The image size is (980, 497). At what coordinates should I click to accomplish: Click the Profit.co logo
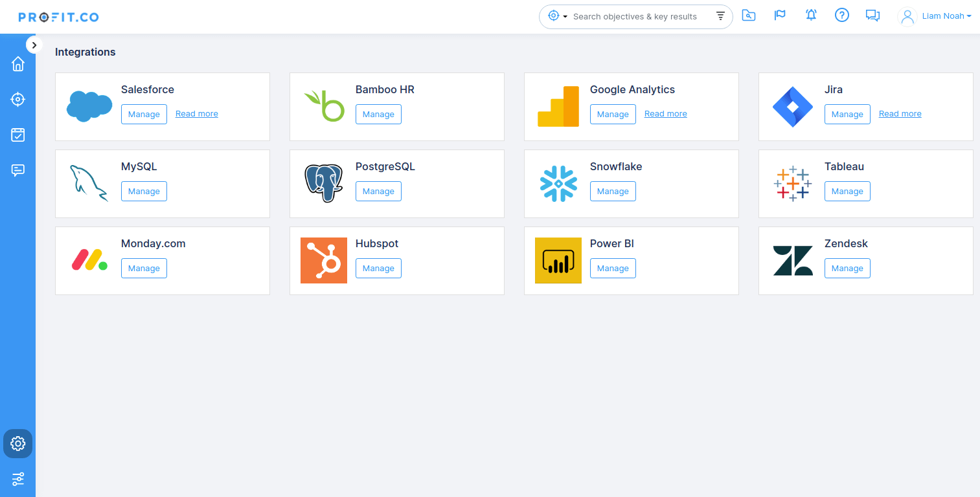click(58, 17)
